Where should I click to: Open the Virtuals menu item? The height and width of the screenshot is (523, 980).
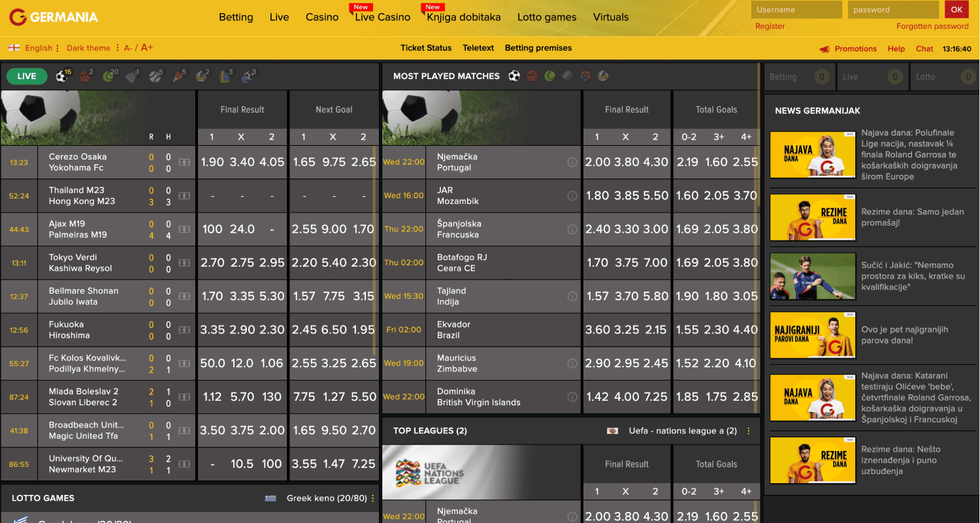[x=611, y=18]
